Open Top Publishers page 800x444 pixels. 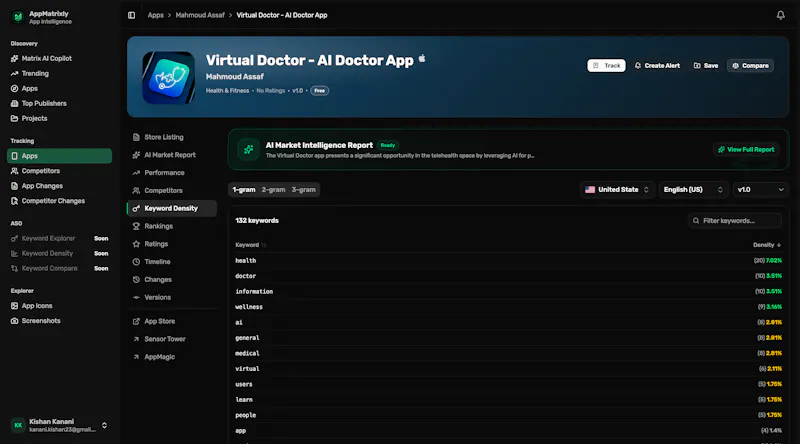pyautogui.click(x=44, y=104)
